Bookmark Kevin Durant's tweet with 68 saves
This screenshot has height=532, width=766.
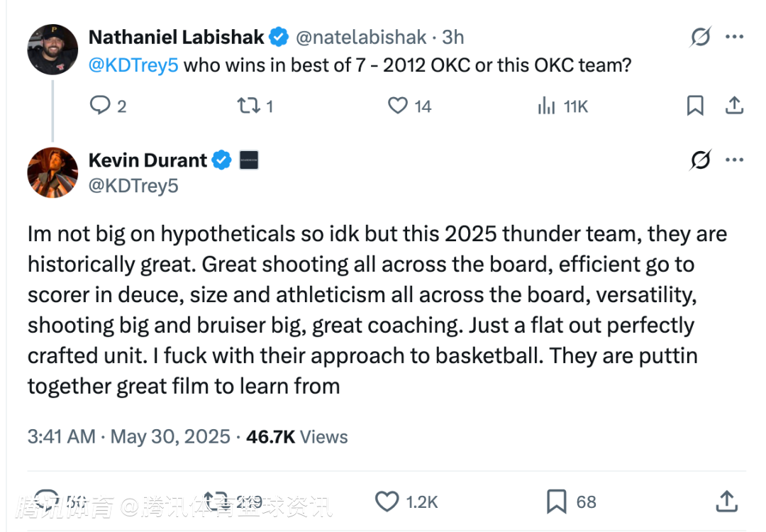click(557, 501)
